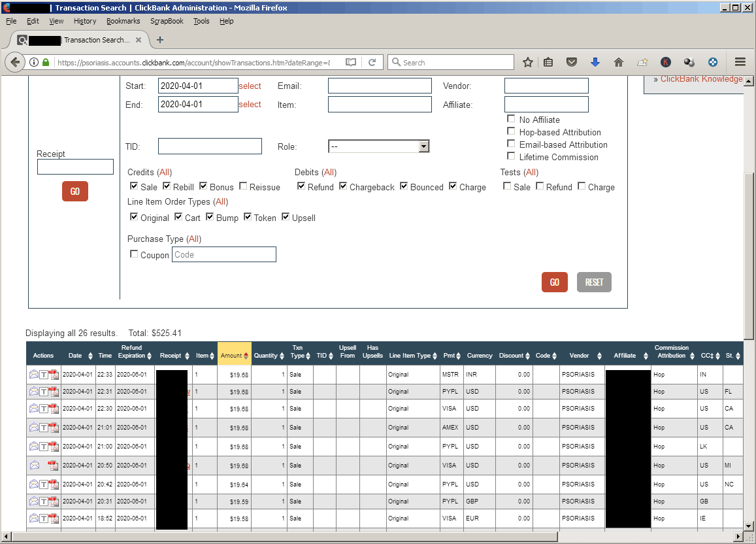Image resolution: width=756 pixels, height=544 pixels.
Task: Enable the Reissue checkbox
Action: [x=243, y=186]
